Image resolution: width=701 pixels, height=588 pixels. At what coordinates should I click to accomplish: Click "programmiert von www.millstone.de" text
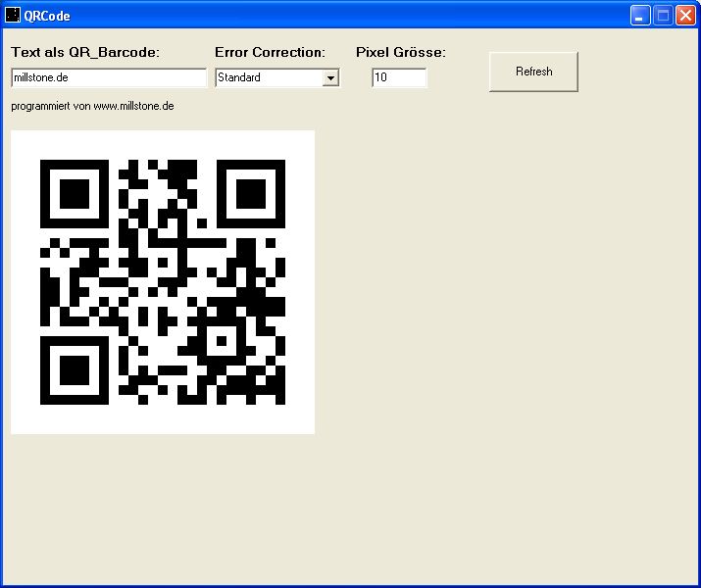92,107
